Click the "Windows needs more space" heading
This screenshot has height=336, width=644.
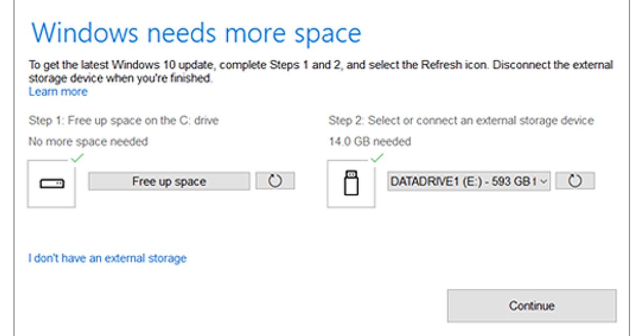[x=196, y=33]
